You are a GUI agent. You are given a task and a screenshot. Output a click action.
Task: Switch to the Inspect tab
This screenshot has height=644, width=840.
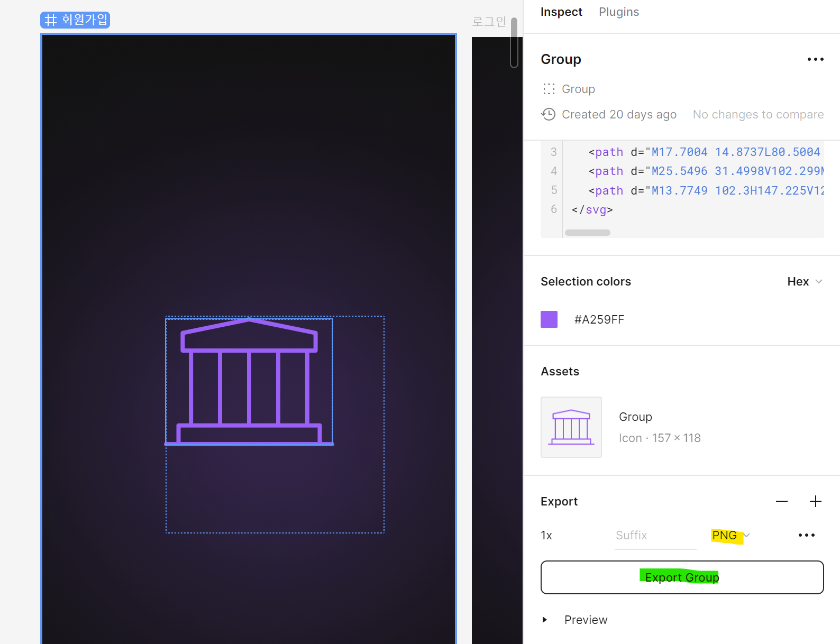coord(561,12)
